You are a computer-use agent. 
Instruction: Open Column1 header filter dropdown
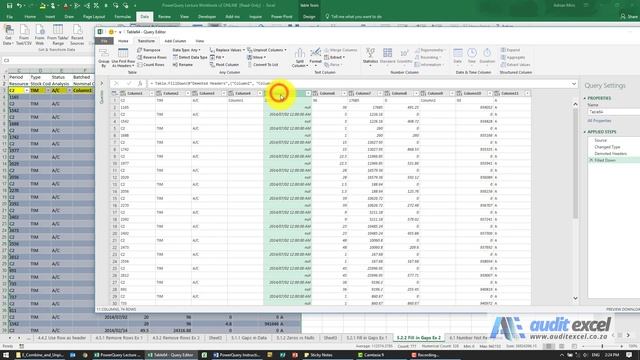(151, 93)
